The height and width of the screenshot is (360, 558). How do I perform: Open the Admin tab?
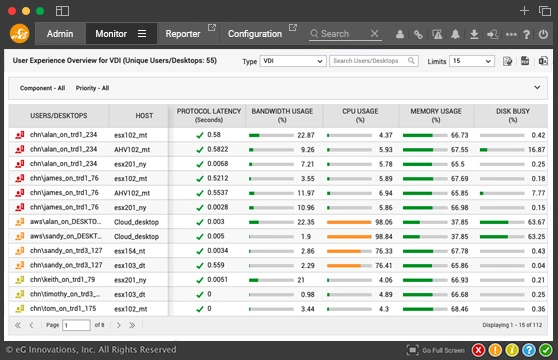click(60, 34)
